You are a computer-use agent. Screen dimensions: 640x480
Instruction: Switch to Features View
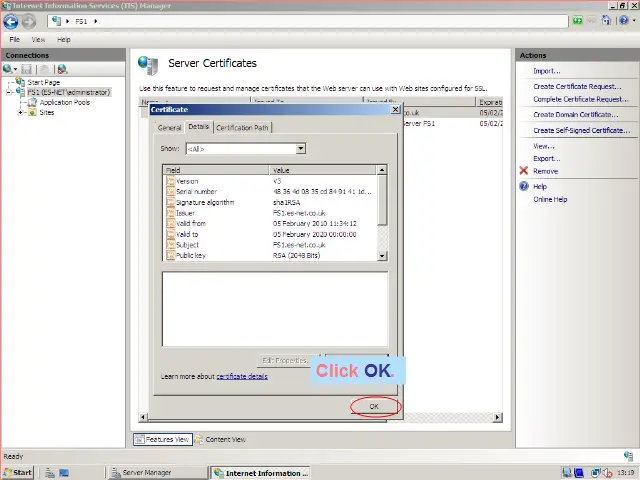(163, 440)
